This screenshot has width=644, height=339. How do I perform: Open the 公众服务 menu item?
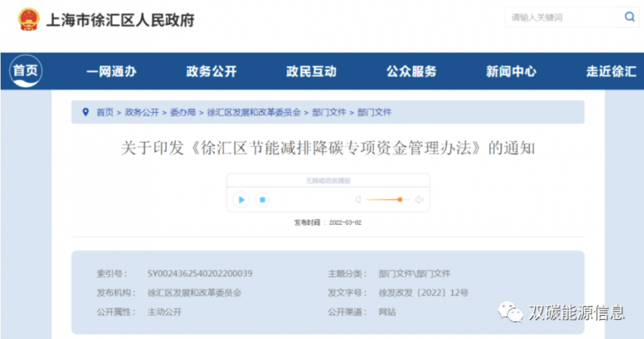(411, 72)
